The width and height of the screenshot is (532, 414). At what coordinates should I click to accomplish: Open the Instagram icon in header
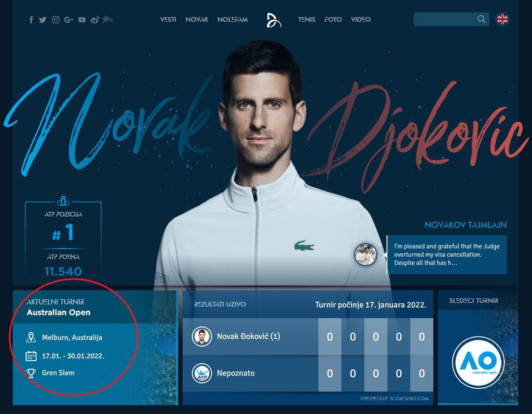(55, 20)
